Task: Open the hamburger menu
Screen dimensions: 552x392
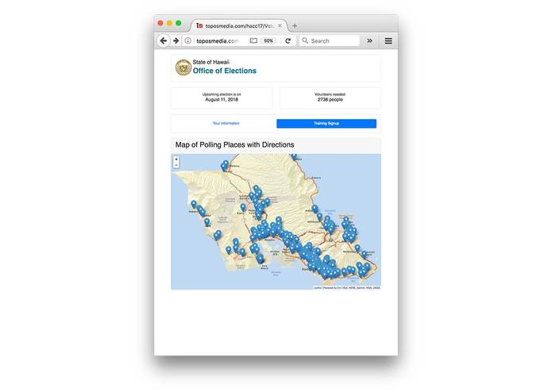Action: click(388, 40)
